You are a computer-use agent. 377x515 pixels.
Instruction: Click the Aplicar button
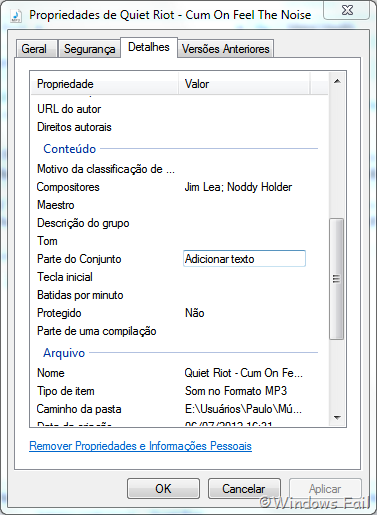(325, 489)
